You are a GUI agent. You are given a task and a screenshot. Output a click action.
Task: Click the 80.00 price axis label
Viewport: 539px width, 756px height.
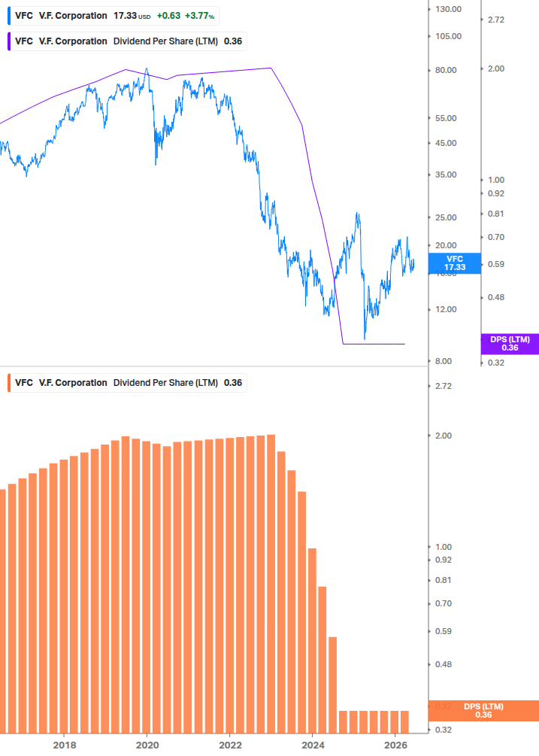[446, 71]
